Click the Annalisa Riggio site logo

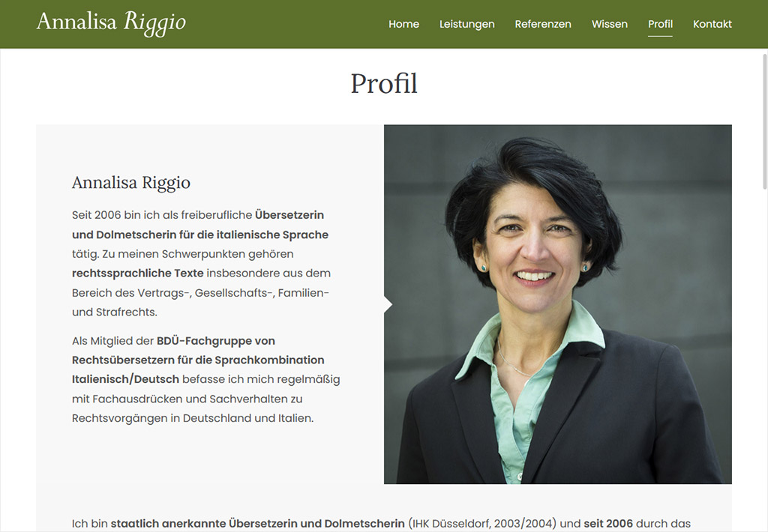[x=111, y=22]
